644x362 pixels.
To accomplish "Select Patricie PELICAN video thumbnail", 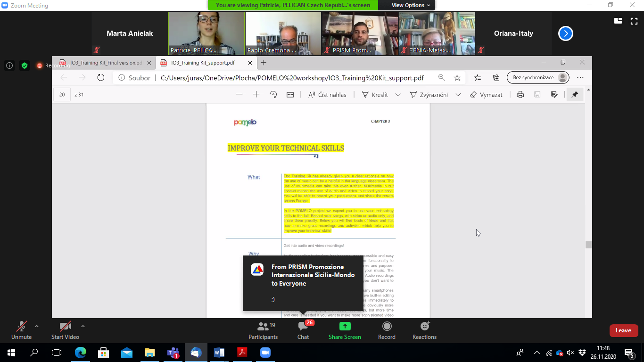I will (206, 33).
